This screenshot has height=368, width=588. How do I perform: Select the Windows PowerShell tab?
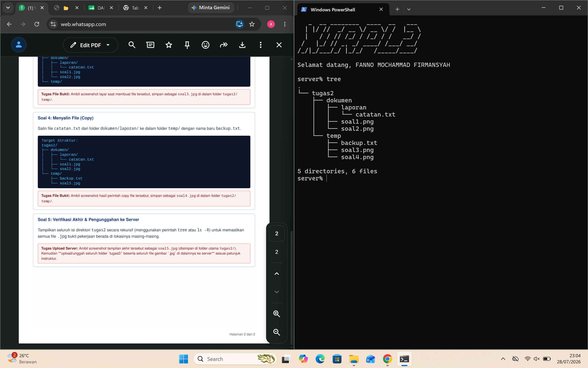point(343,10)
